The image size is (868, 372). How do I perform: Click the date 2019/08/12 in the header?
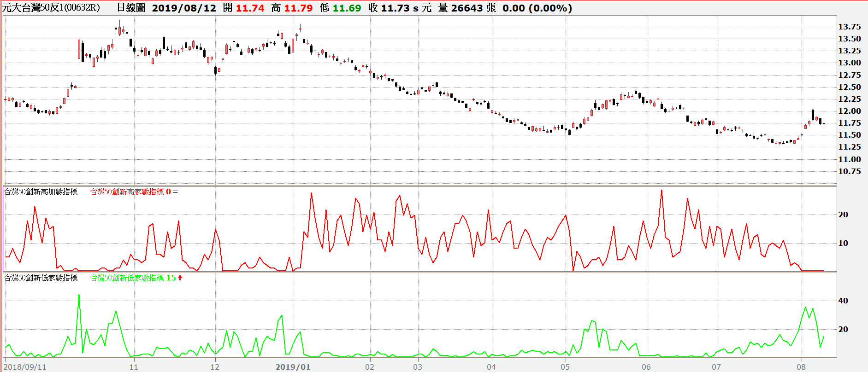184,8
